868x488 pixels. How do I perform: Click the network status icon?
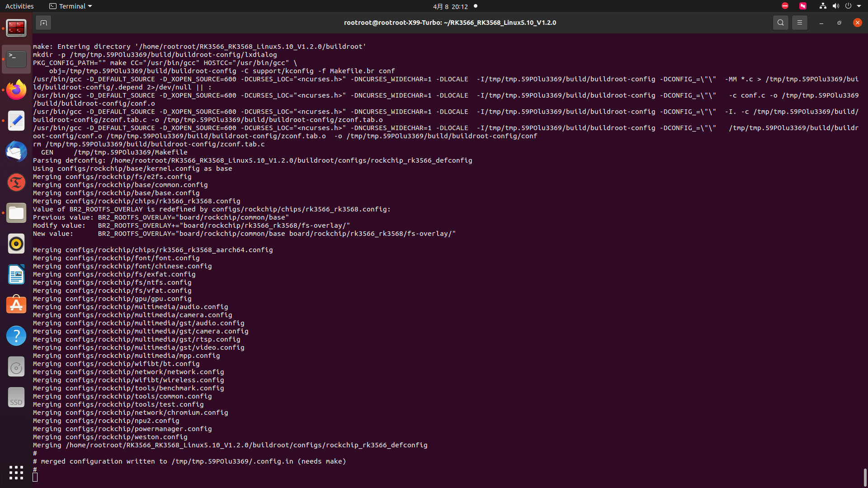[x=823, y=6]
